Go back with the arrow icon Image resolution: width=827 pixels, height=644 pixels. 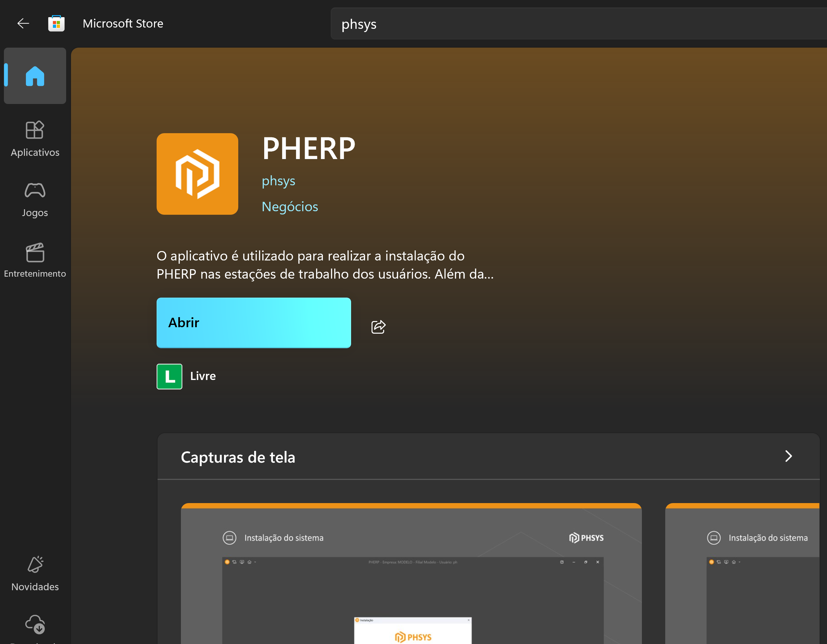23,23
